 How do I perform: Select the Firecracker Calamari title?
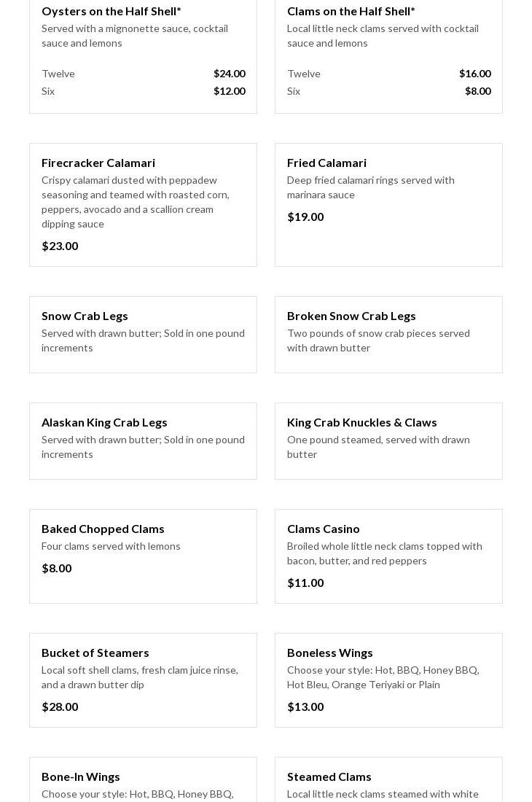point(98,163)
